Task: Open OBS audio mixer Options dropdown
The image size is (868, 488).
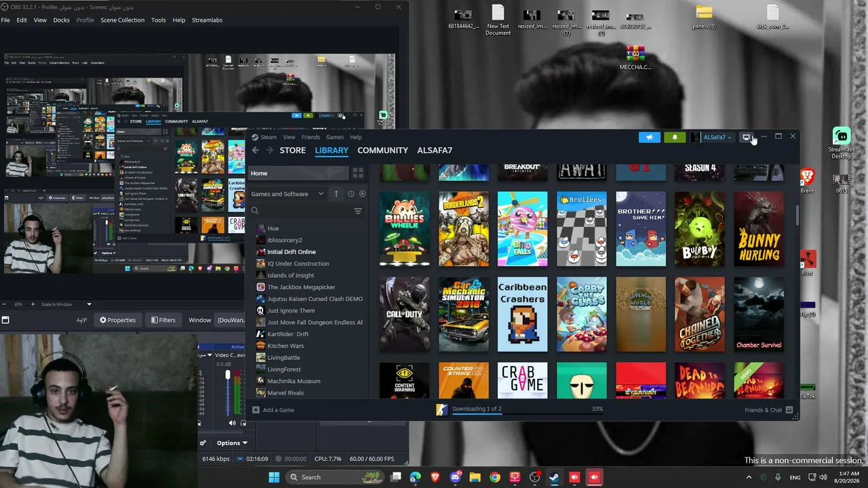Action: [x=231, y=443]
